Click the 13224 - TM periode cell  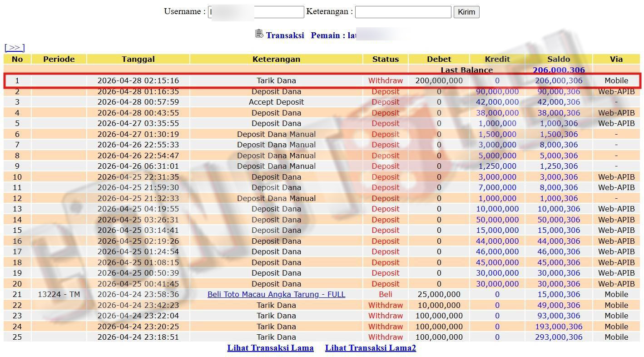coord(59,294)
